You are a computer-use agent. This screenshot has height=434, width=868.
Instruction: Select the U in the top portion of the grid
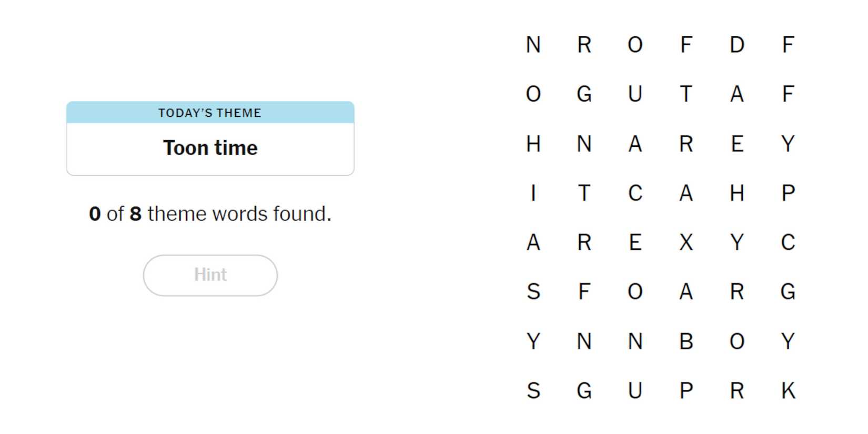635,94
